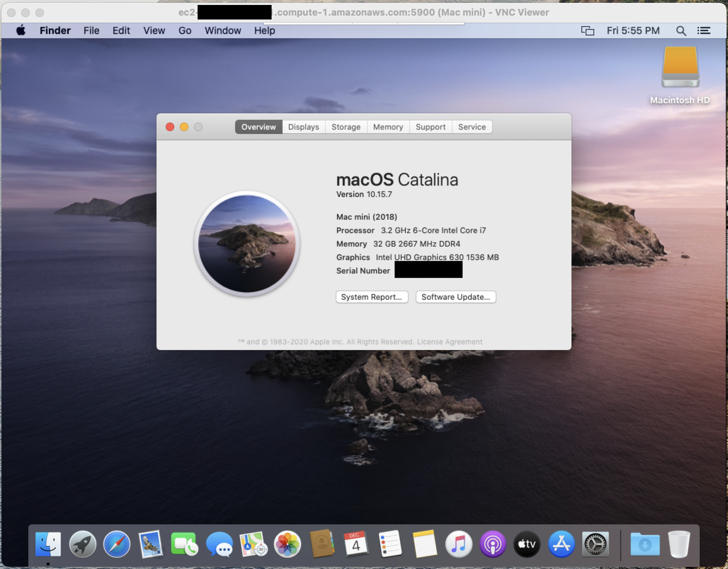The width and height of the screenshot is (728, 569).
Task: Switch to the Service tab
Action: 472,127
